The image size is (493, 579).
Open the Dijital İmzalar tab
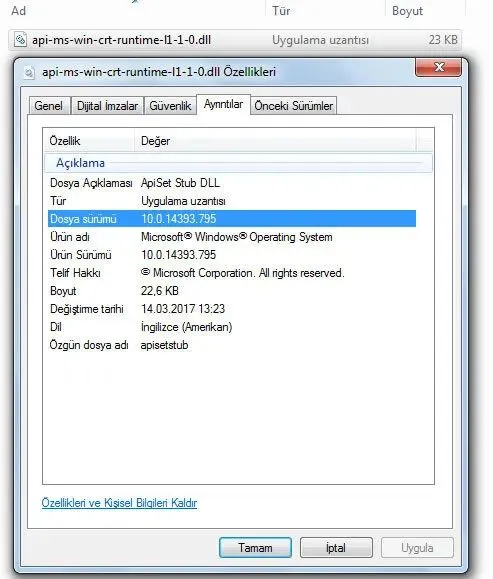tap(107, 106)
